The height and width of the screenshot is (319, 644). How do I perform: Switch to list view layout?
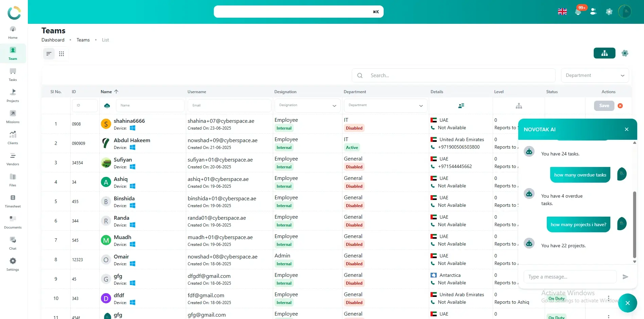point(49,54)
